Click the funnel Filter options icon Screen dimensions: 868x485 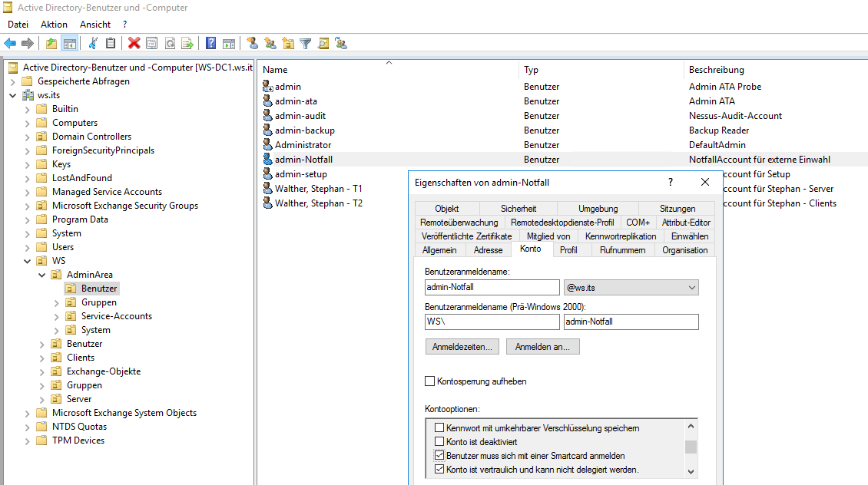(x=306, y=43)
